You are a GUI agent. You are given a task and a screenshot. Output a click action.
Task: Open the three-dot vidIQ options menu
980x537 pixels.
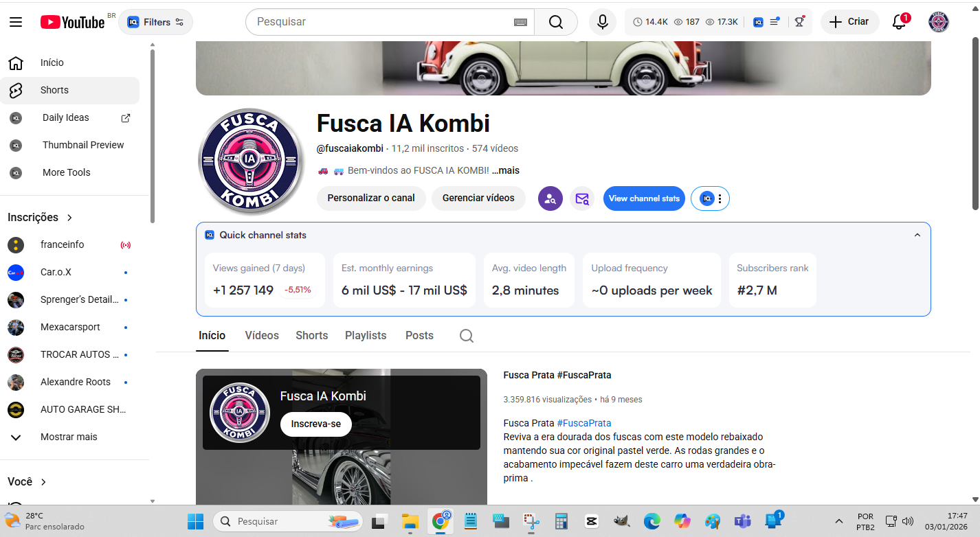[720, 198]
